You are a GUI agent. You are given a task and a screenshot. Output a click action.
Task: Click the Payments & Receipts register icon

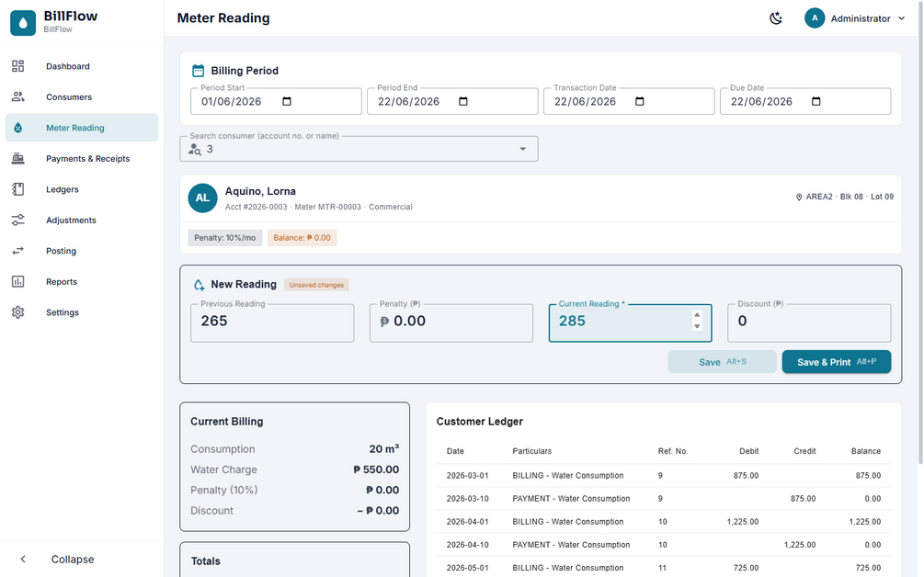point(18,158)
